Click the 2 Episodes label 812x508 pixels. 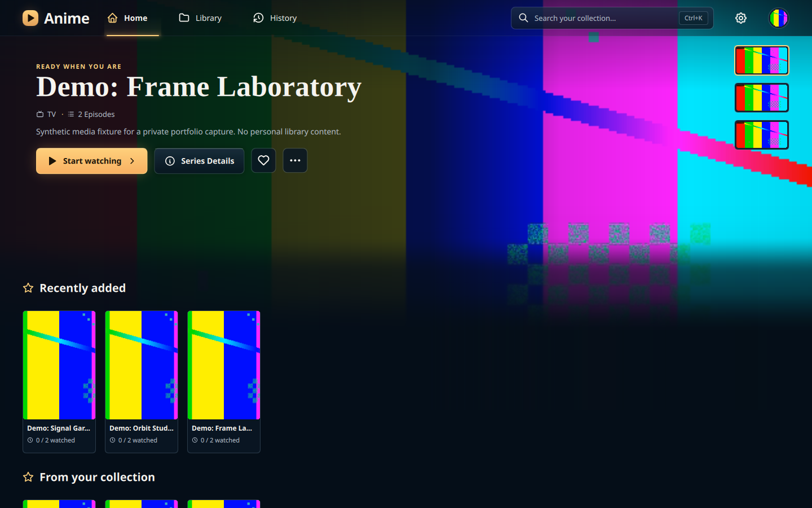96,114
